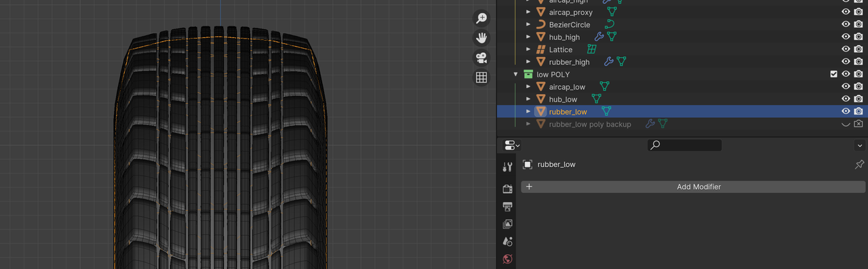Viewport: 868px width, 269px height.
Task: Hide the low POLY collection eye
Action: tap(846, 75)
